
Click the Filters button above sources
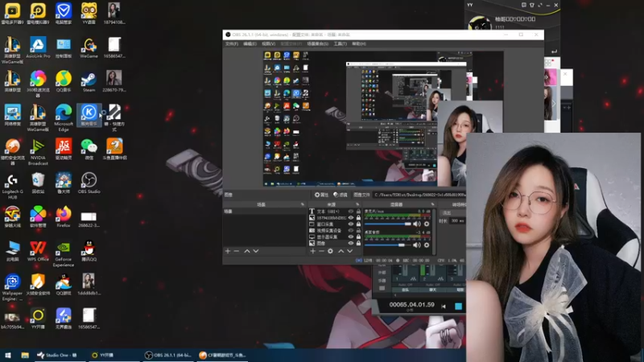coord(341,195)
